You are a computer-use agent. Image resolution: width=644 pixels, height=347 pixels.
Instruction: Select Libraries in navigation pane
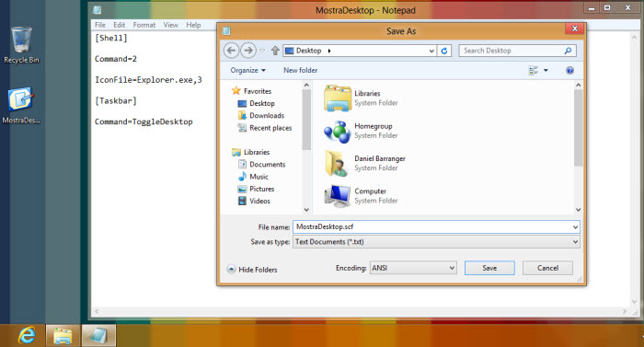251,152
